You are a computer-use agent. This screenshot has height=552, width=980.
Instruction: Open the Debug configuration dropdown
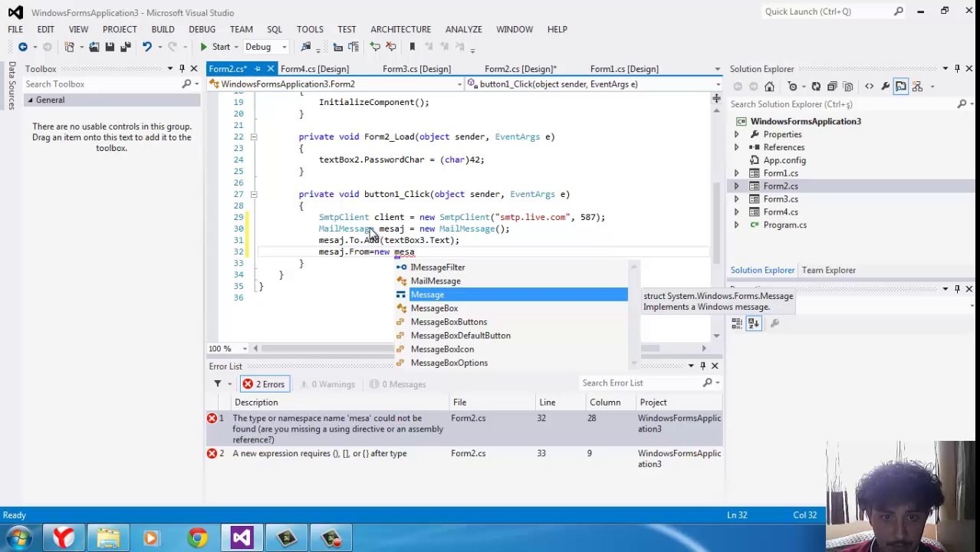(x=265, y=48)
